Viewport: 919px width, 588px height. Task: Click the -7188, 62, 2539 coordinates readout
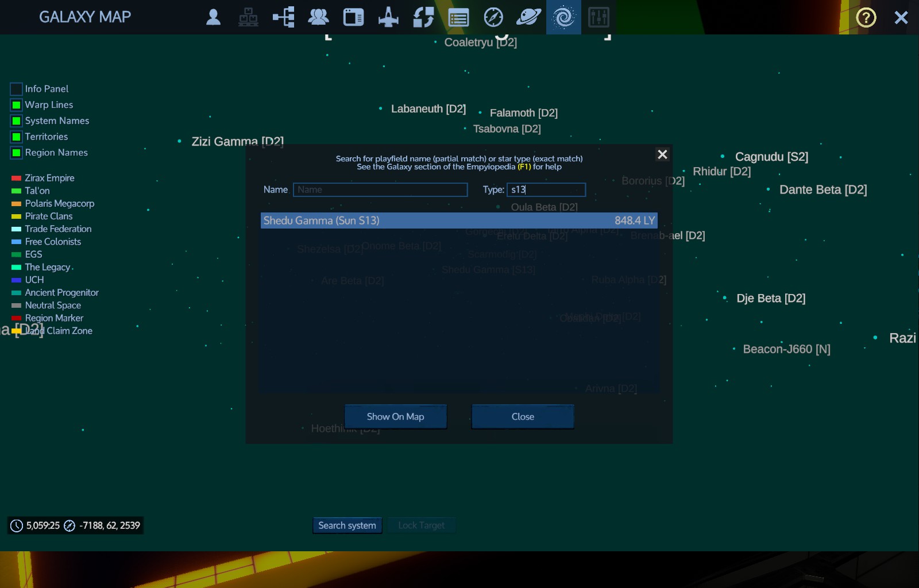(x=110, y=525)
